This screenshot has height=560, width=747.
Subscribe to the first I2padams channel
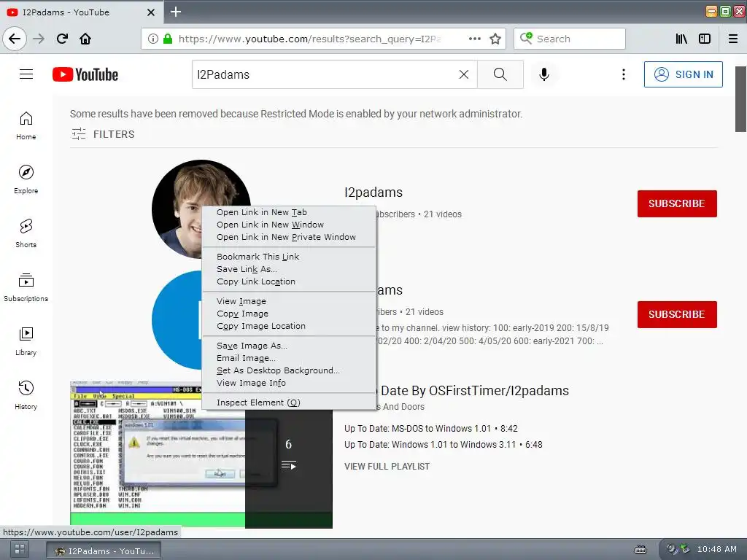coord(677,204)
